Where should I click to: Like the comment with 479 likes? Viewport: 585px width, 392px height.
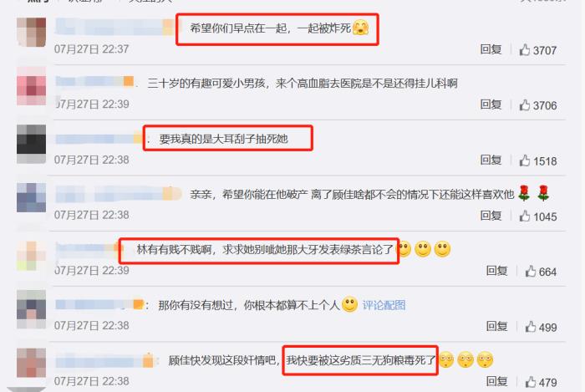click(531, 382)
